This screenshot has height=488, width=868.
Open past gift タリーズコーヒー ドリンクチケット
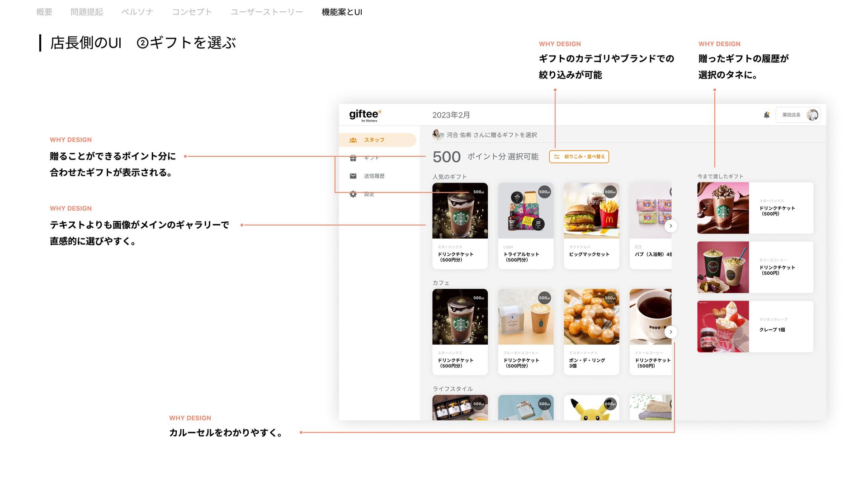755,267
